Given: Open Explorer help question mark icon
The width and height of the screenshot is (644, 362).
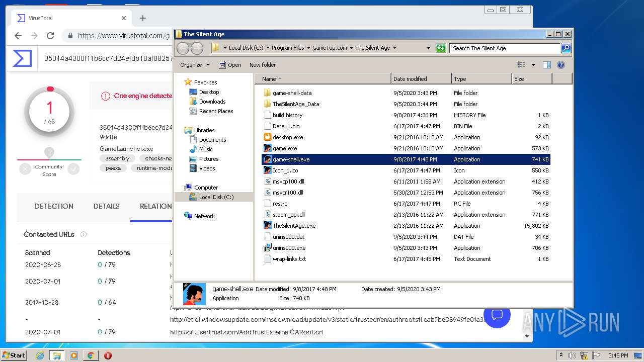Looking at the screenshot, I should (x=561, y=65).
